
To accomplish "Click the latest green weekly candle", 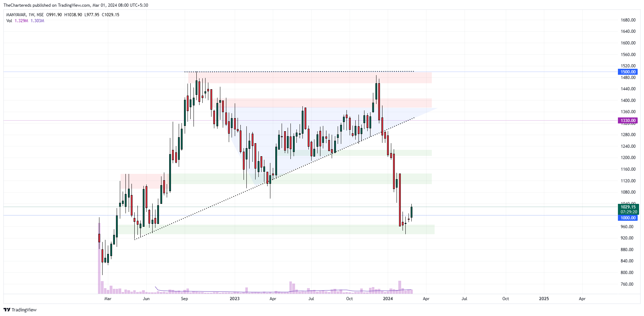I will coord(411,212).
